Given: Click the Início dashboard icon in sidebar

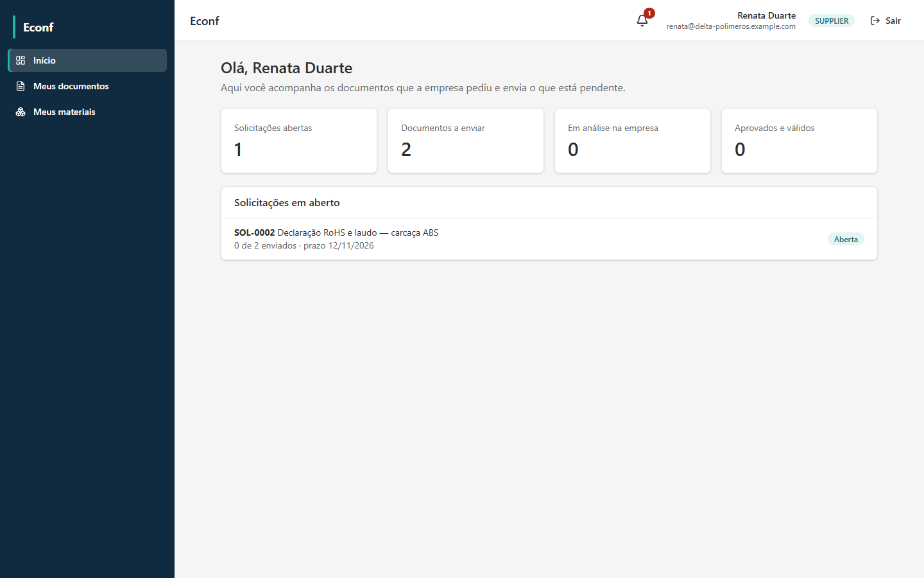Looking at the screenshot, I should tap(21, 60).
